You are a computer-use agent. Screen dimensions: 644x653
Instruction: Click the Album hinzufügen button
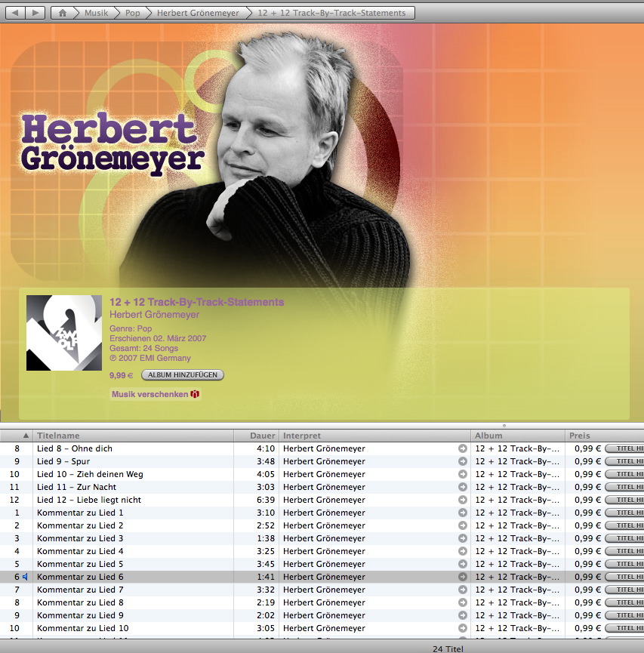pos(183,375)
